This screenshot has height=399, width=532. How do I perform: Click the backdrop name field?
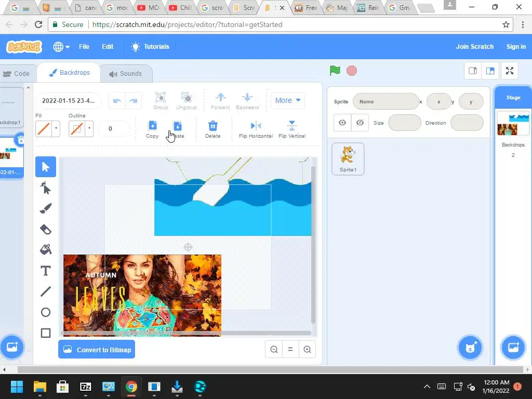coord(69,101)
